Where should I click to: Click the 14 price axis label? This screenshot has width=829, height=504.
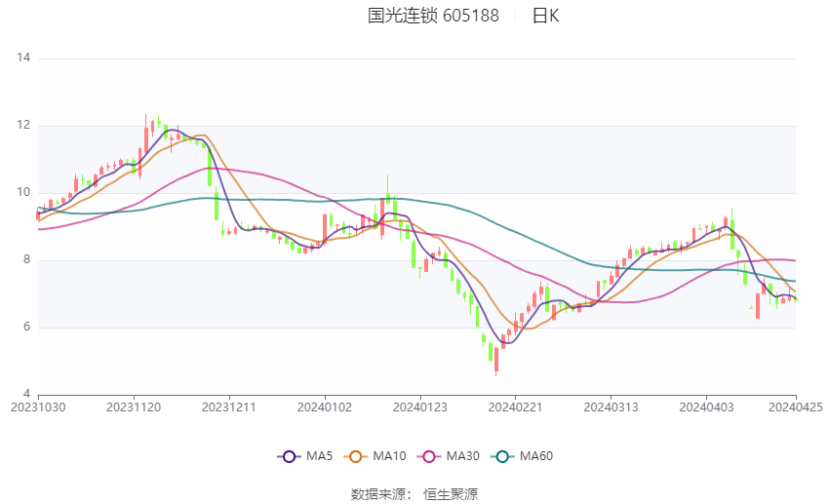tap(23, 58)
